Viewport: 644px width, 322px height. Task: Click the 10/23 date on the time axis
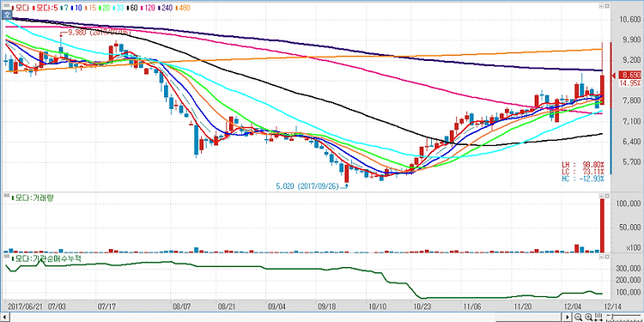422,307
